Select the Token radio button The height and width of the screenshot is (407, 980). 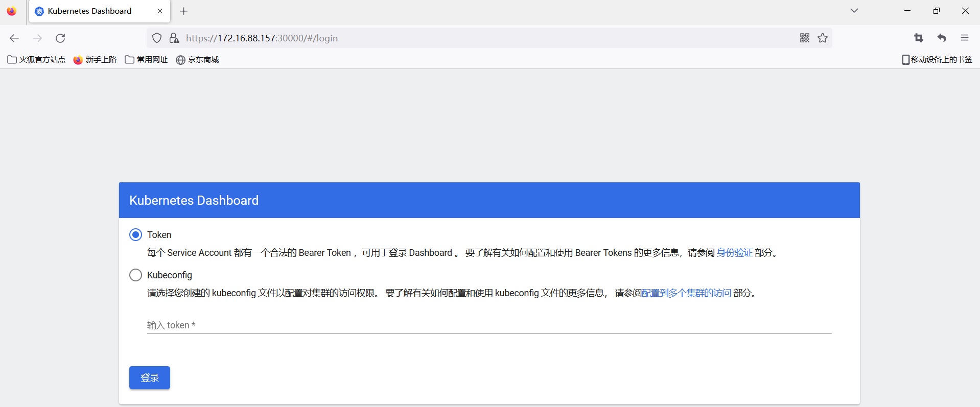(x=135, y=234)
